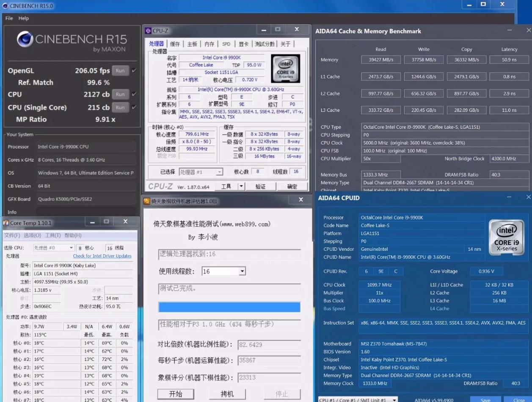Open the 工具 dropdown arrow in CPU-Z
Image resolution: width=532 pixels, height=402 pixels.
(x=241, y=186)
